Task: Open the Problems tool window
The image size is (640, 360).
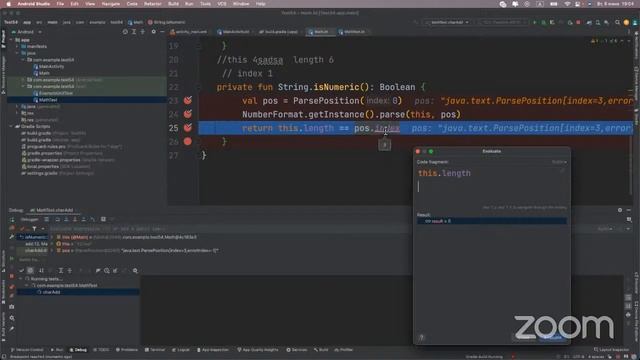Action: click(x=127, y=350)
